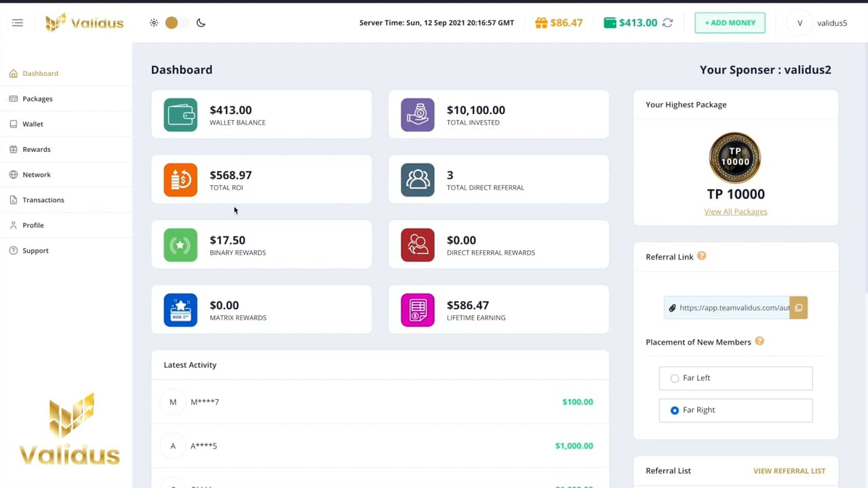Click the $413.00 header wallet amount
The image size is (868, 488).
click(x=638, y=22)
